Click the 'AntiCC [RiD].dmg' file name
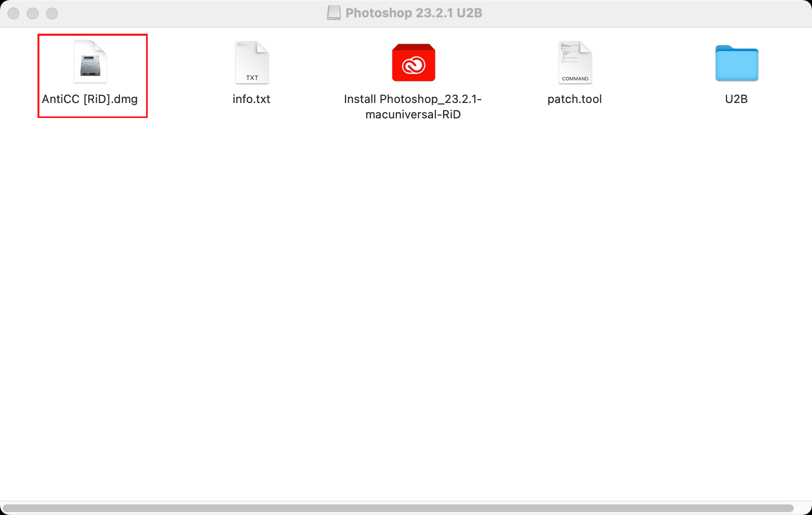Screen dimensions: 812x515 (x=90, y=99)
